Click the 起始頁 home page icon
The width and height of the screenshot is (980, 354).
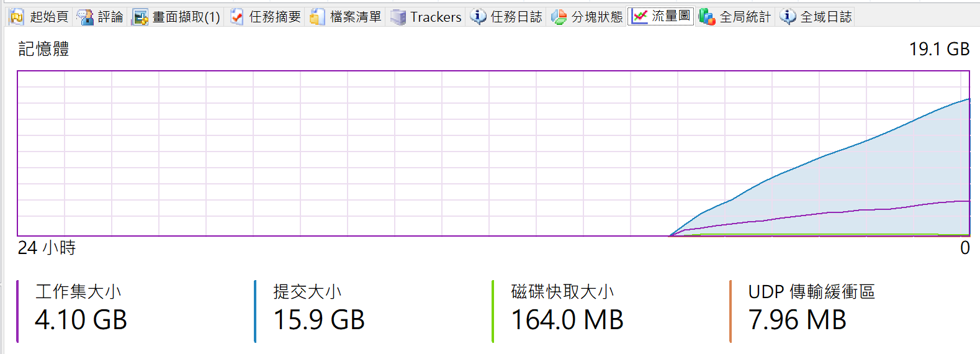click(x=17, y=17)
